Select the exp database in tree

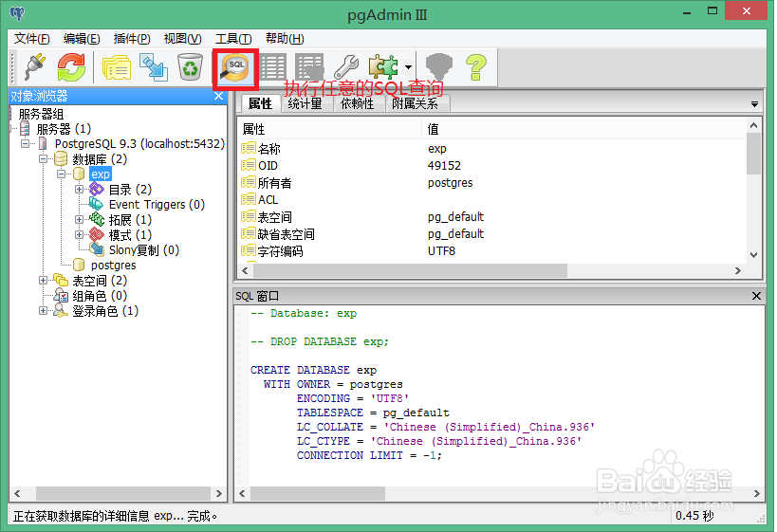101,174
